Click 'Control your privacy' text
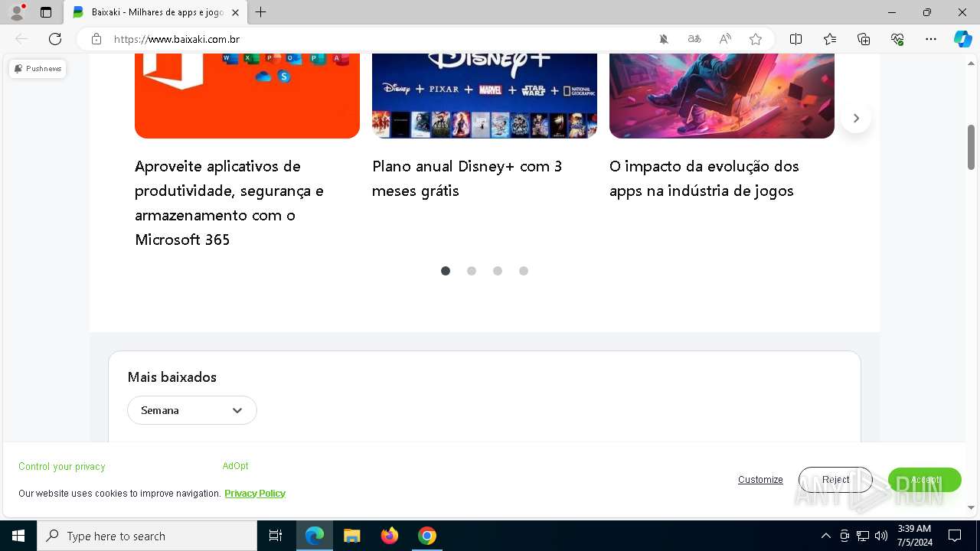 62,467
